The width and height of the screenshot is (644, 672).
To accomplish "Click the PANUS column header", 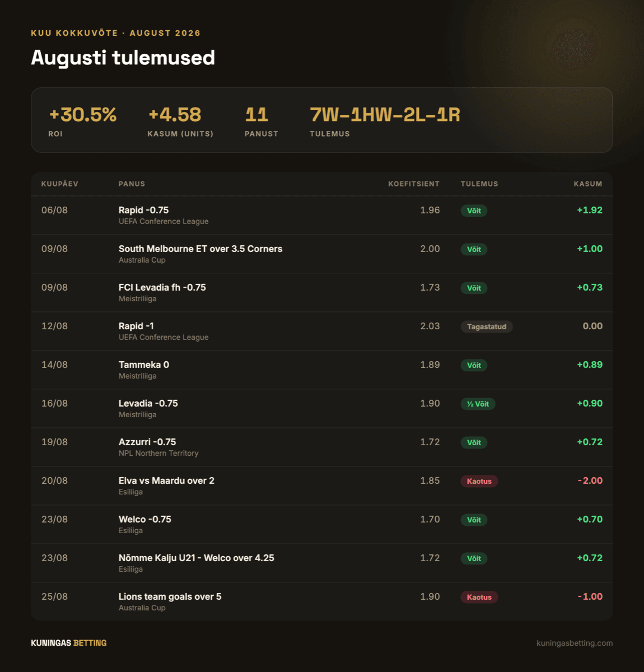I will coord(132,184).
